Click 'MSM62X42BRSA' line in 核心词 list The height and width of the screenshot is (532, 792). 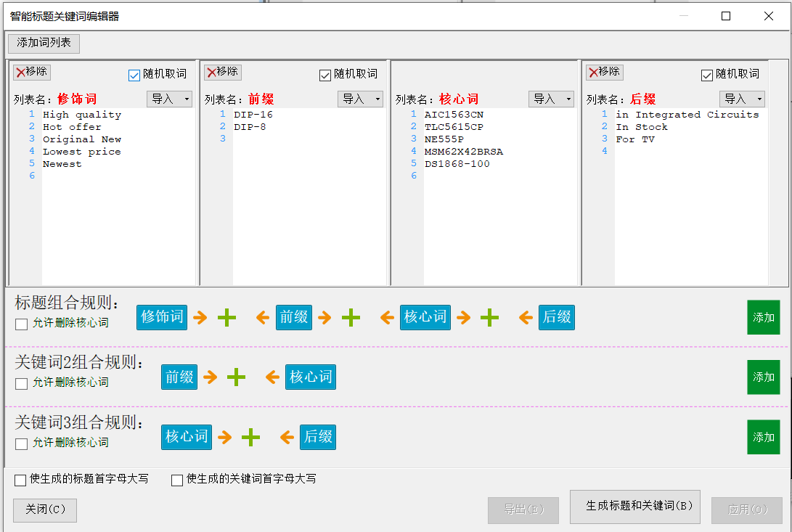click(464, 152)
